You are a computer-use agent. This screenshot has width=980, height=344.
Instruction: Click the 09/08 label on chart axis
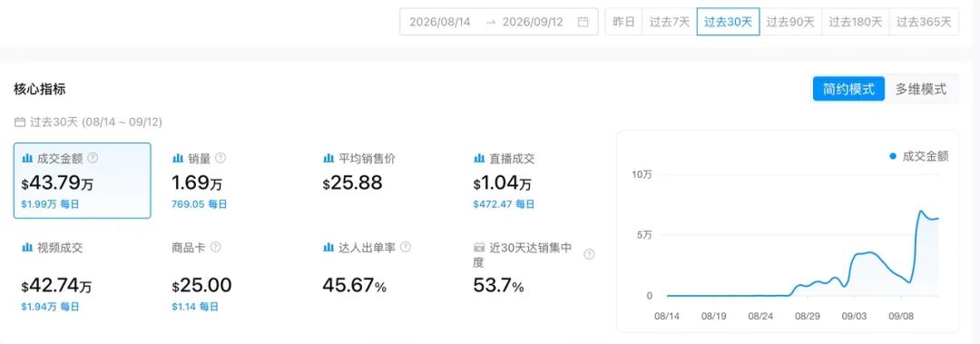click(901, 316)
